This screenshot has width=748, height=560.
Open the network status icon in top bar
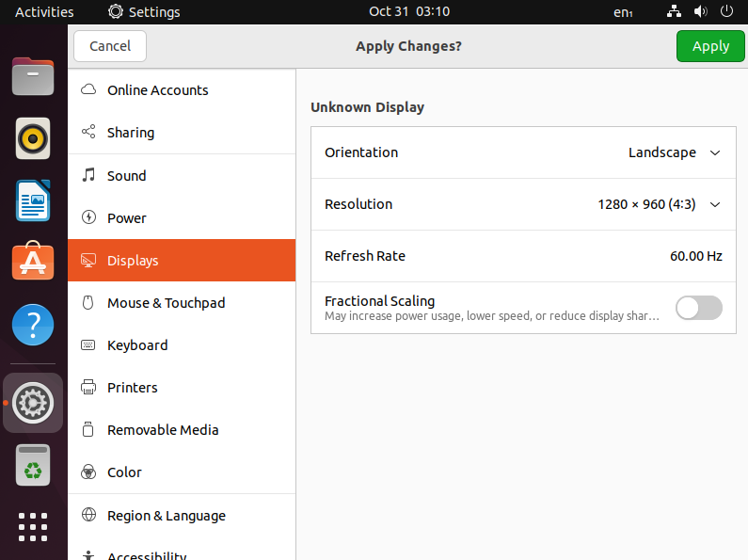pos(674,11)
